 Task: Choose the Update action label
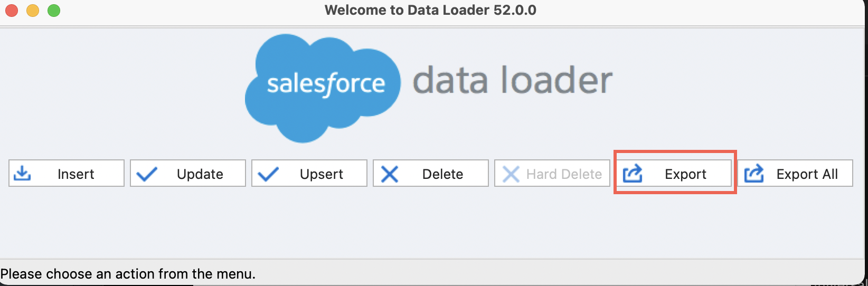point(200,174)
